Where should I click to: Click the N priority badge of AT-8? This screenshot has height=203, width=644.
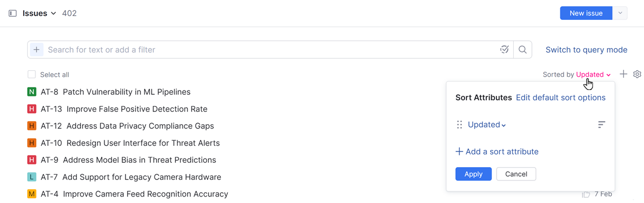tap(32, 92)
